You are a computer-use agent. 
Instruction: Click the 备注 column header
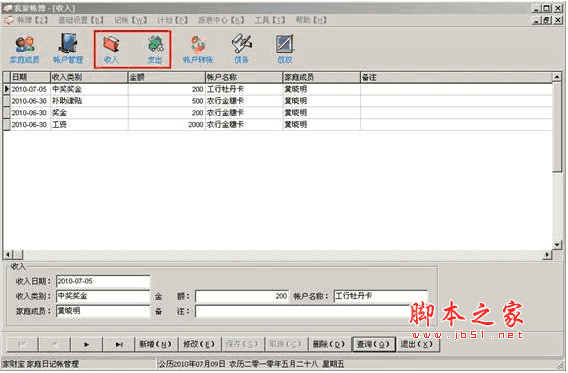pyautogui.click(x=456, y=77)
